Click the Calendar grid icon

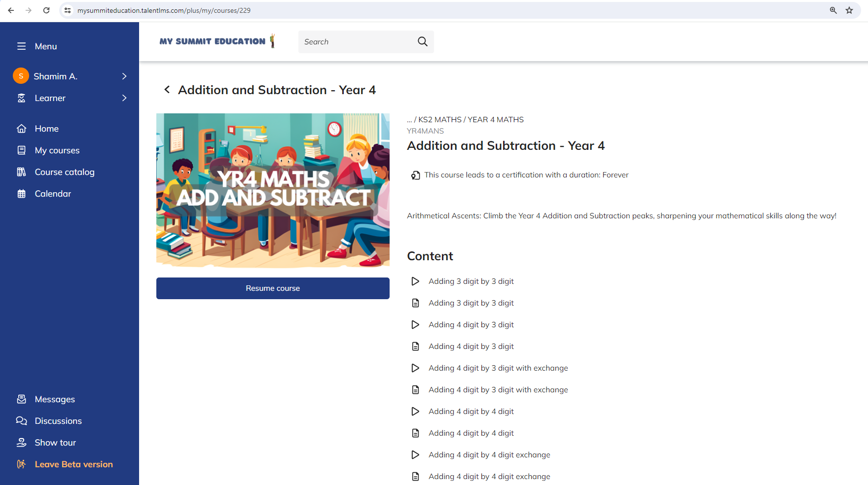[x=21, y=194]
